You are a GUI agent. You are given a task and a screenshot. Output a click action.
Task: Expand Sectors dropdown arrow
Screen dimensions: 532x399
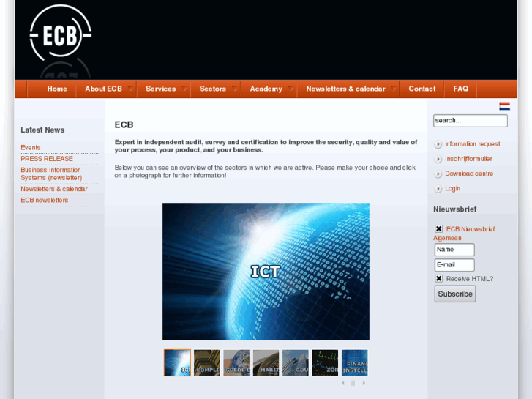point(234,89)
